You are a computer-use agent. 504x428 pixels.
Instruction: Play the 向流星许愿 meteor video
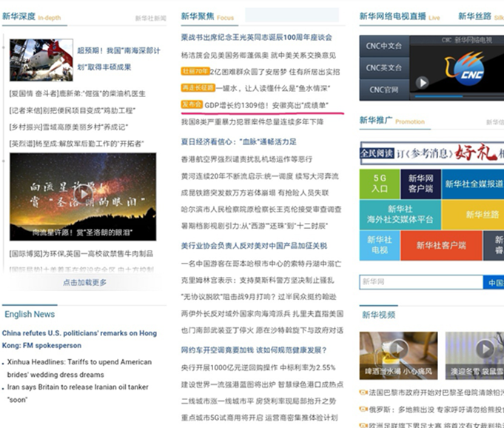(x=83, y=194)
